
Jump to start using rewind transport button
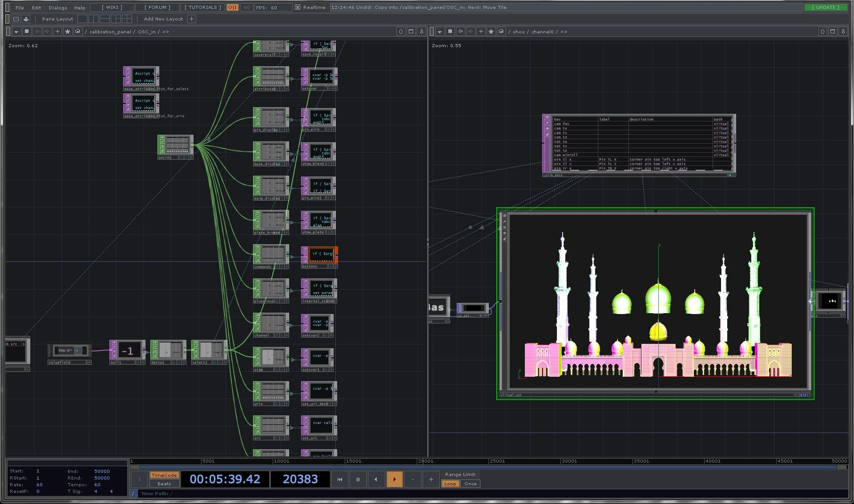coord(340,479)
